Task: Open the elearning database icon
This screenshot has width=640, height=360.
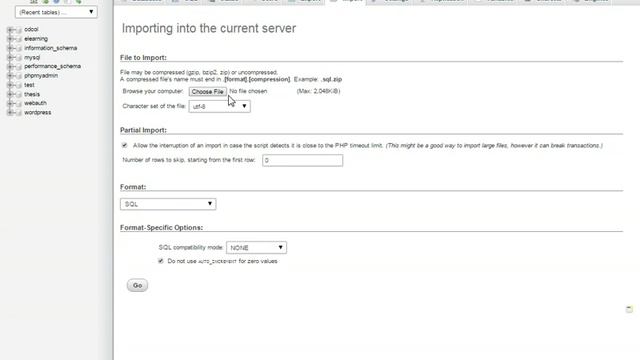Action: [18, 39]
